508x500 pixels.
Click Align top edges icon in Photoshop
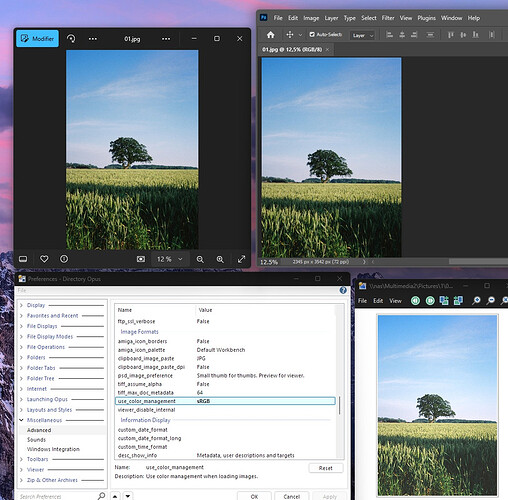(451, 34)
